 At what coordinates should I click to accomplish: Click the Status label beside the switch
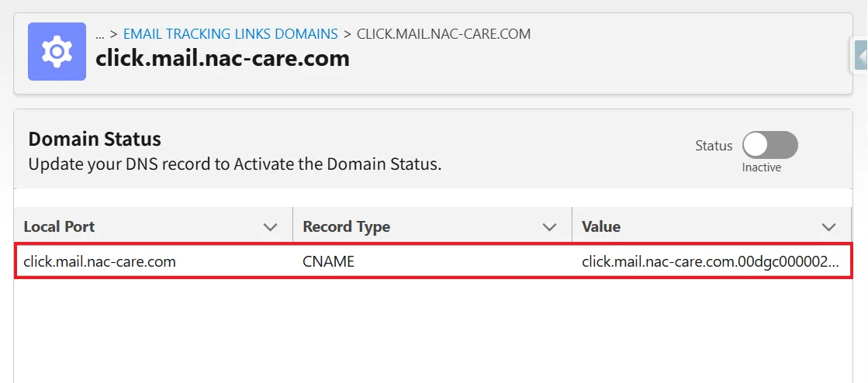[x=714, y=146]
